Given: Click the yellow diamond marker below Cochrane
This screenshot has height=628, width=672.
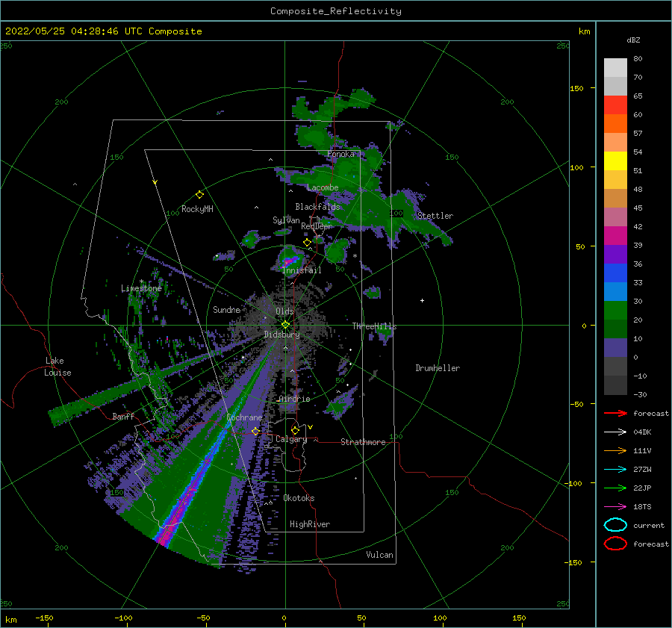Looking at the screenshot, I should pyautogui.click(x=255, y=431).
